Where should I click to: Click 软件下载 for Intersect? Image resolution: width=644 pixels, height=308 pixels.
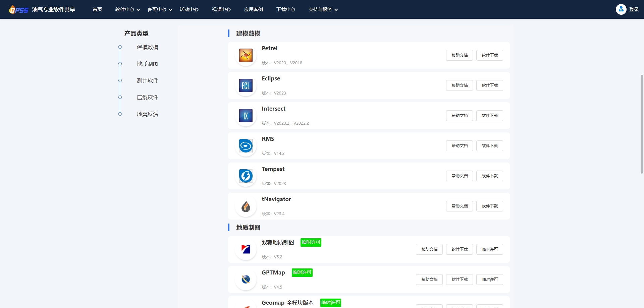[x=490, y=116]
